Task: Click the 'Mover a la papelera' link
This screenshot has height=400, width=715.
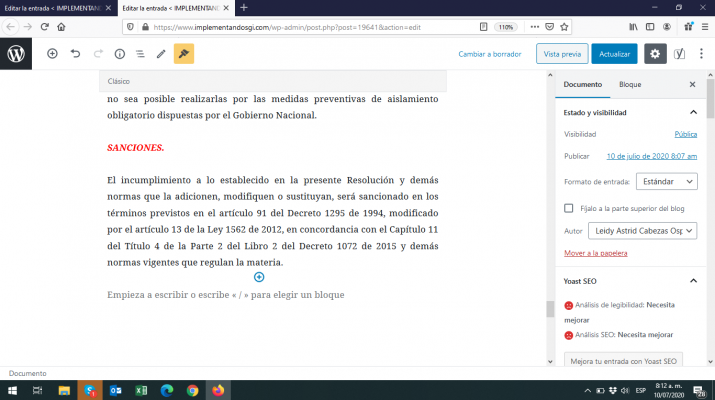Action: coord(596,253)
